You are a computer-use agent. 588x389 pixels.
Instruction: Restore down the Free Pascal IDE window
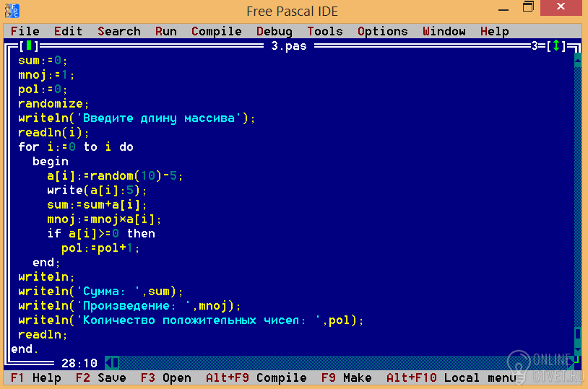528,7
